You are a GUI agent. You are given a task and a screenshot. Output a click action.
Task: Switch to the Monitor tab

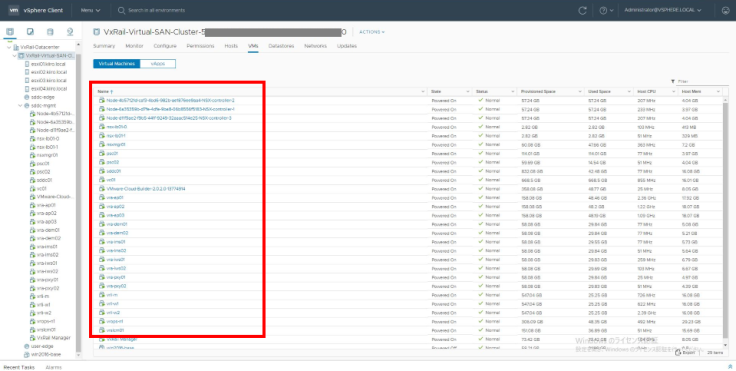click(134, 46)
